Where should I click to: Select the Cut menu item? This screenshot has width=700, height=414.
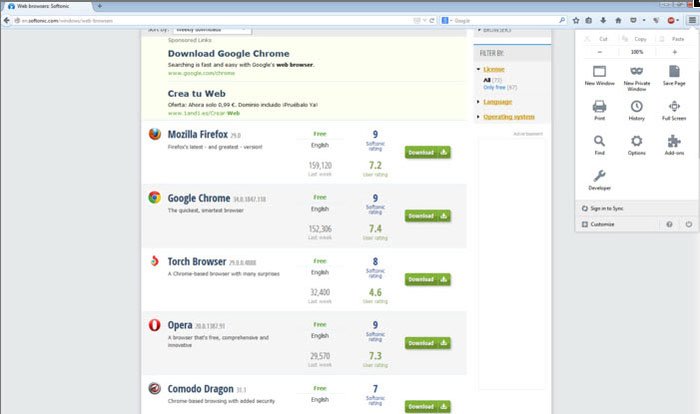603,39
